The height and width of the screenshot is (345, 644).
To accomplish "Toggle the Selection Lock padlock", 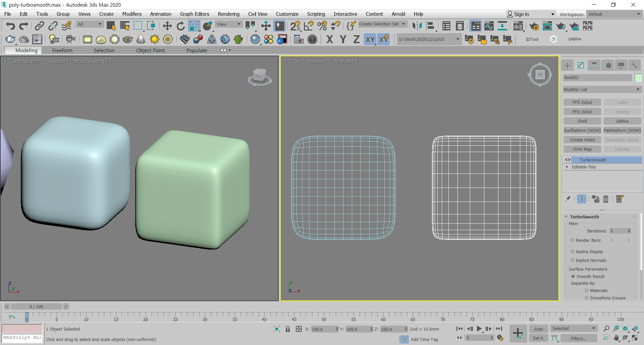I will [288, 329].
